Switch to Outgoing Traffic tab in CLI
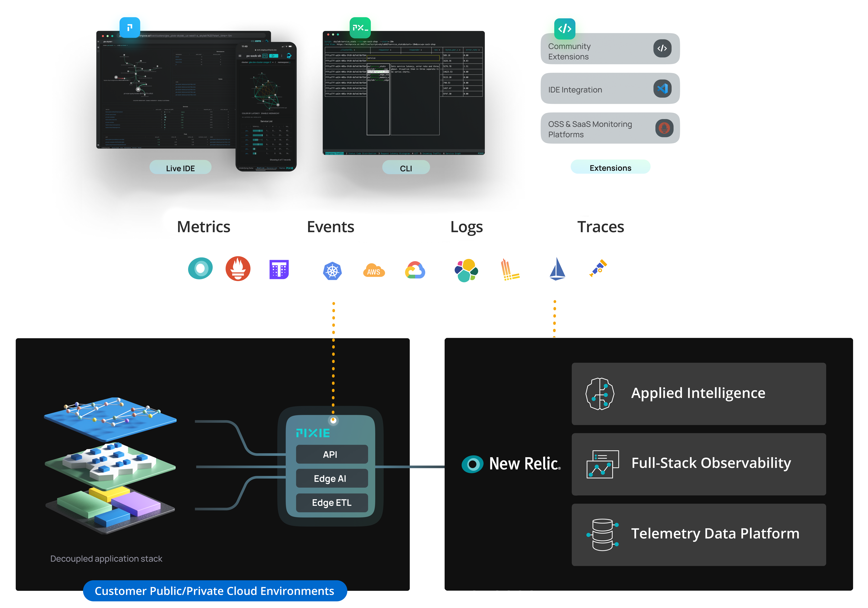Image resolution: width=868 pixels, height=608 pixels. coord(334,153)
